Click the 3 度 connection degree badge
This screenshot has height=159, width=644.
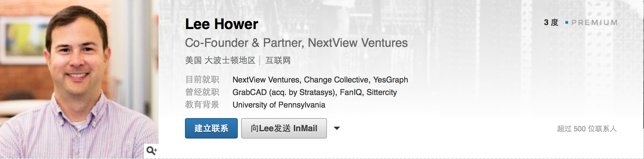coord(551,22)
